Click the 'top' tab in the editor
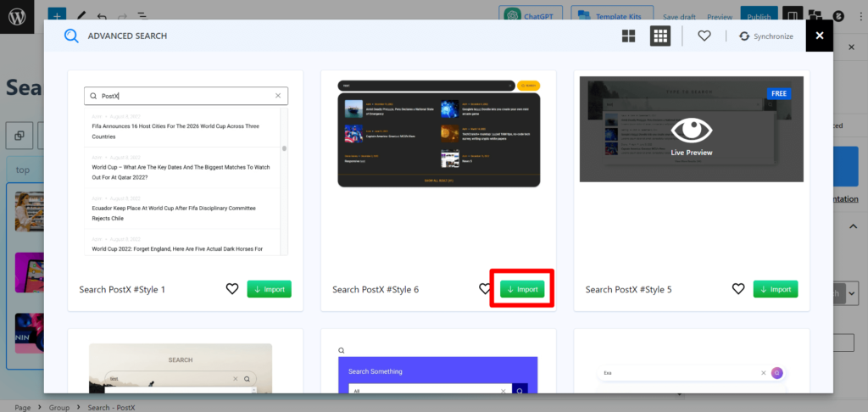The image size is (868, 412). pyautogui.click(x=23, y=170)
